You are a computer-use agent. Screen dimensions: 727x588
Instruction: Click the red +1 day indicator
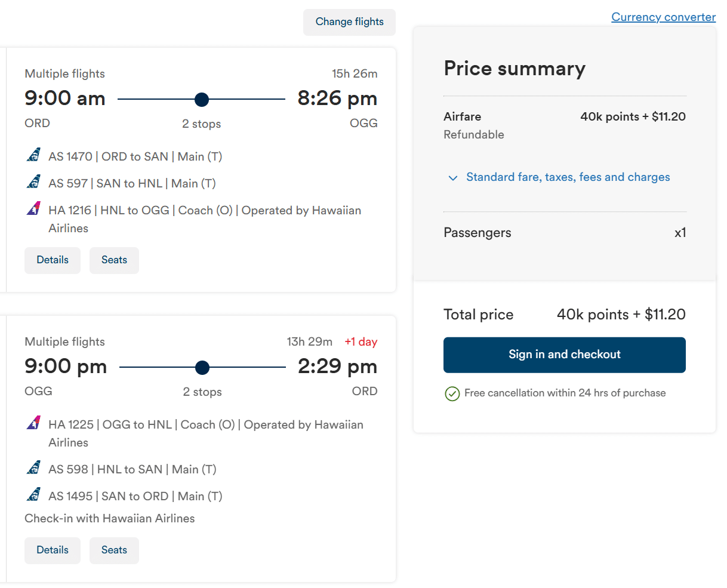361,342
